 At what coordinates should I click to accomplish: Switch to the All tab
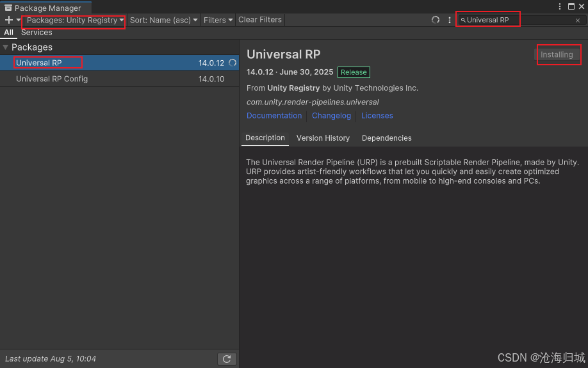[x=8, y=33]
